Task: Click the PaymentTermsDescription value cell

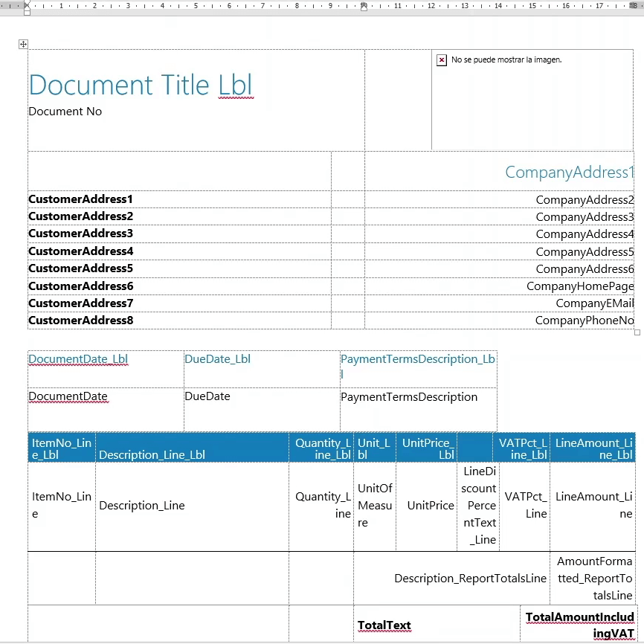Action: (x=409, y=397)
